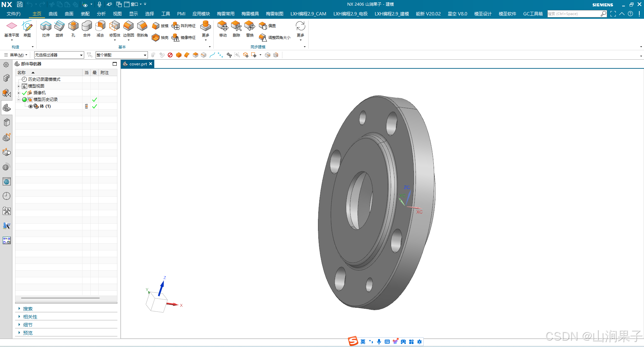Toggle green check of 模型历史记录 row
Screen dimensions: 644x347
(x=95, y=100)
